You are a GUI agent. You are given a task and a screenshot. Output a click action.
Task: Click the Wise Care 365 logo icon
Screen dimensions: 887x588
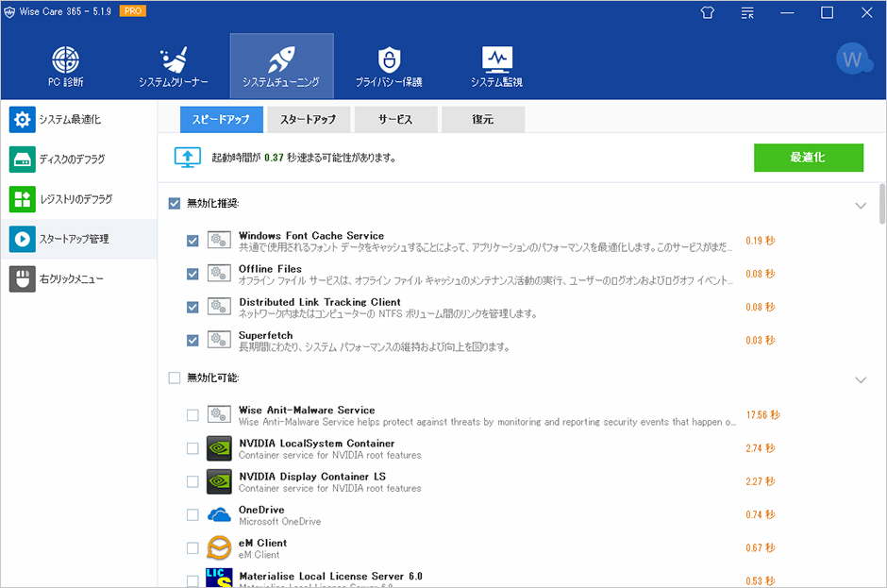click(x=9, y=12)
